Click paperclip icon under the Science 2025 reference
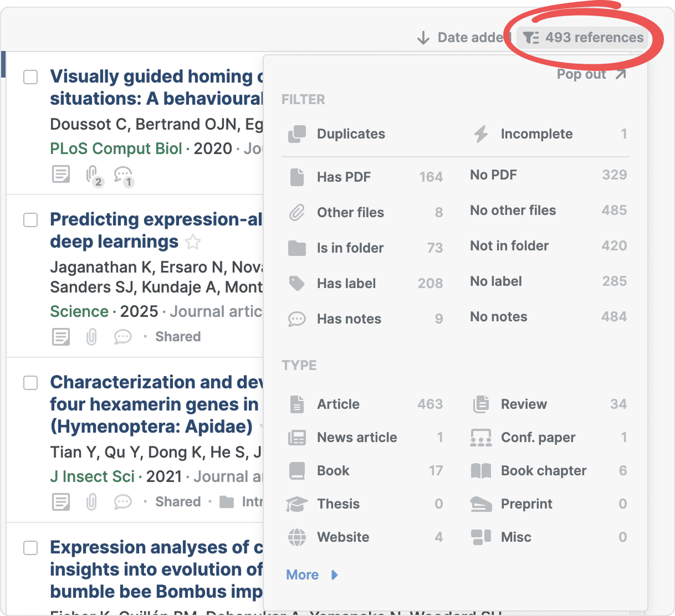Image resolution: width=675 pixels, height=616 pixels. click(91, 336)
